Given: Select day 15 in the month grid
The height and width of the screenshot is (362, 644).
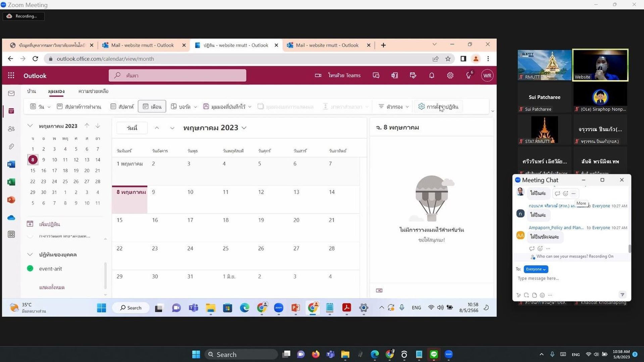Looking at the screenshot, I should (130, 227).
